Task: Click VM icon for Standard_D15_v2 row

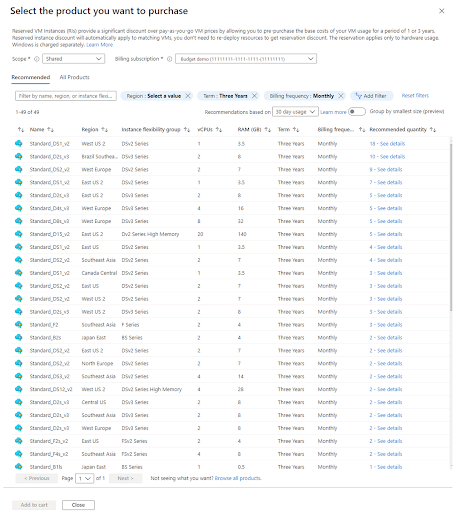Action: point(19,234)
